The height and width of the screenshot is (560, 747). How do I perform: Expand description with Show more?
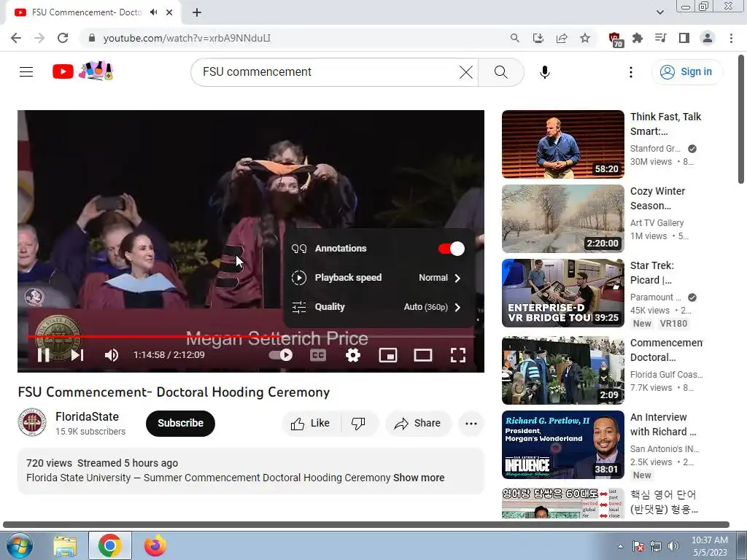pyautogui.click(x=419, y=478)
